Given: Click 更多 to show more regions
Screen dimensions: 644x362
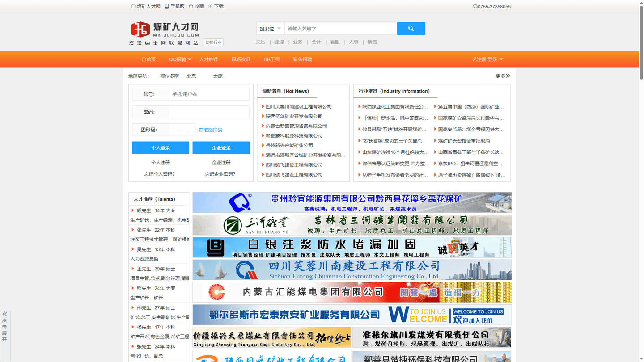Looking at the screenshot, I should 503,76.
